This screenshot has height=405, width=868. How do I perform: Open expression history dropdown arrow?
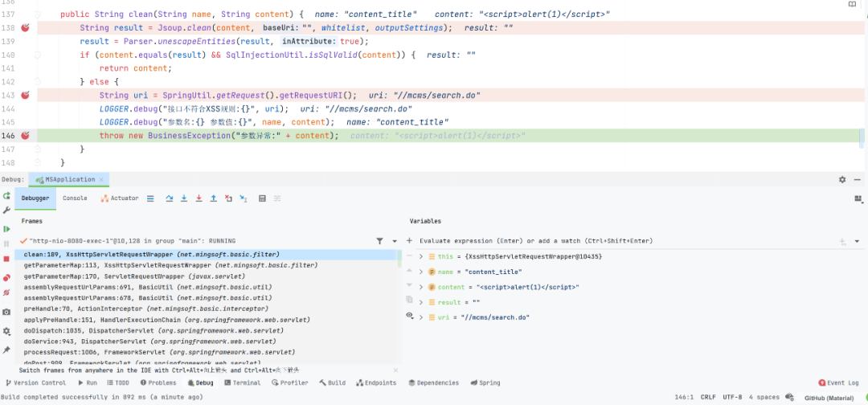[x=857, y=241]
